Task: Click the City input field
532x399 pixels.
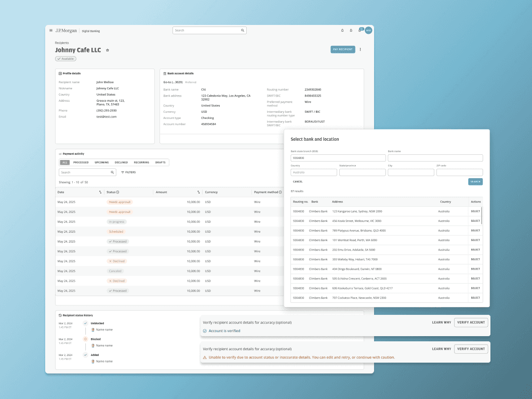Action: tap(411, 172)
